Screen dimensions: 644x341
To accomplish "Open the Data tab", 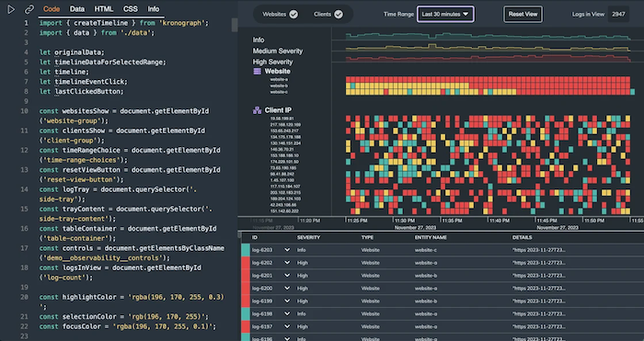I will pos(77,9).
